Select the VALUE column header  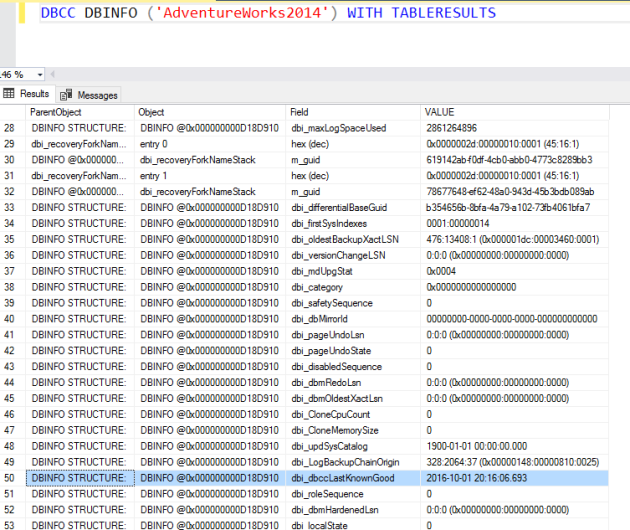click(x=515, y=112)
